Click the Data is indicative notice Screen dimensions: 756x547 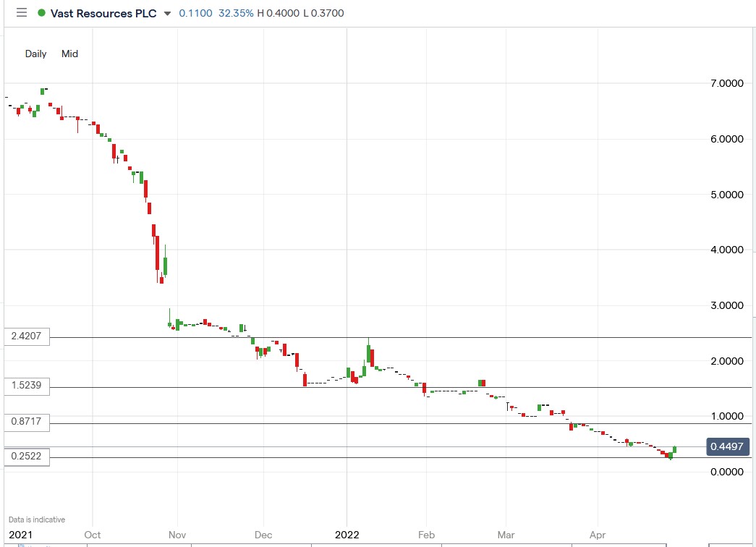pyautogui.click(x=37, y=519)
